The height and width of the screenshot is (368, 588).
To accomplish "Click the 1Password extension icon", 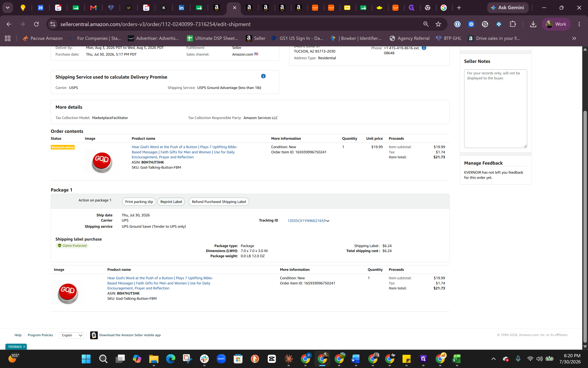I will pyautogui.click(x=457, y=24).
